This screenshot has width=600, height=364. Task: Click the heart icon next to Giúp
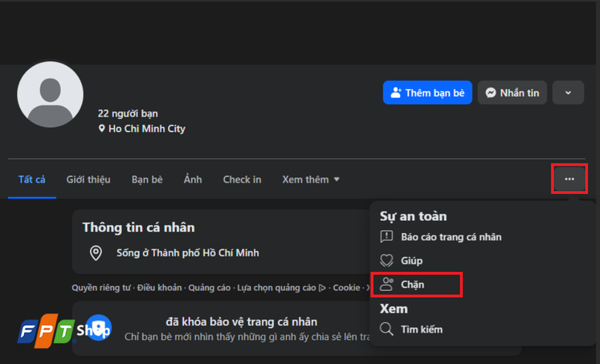386,261
